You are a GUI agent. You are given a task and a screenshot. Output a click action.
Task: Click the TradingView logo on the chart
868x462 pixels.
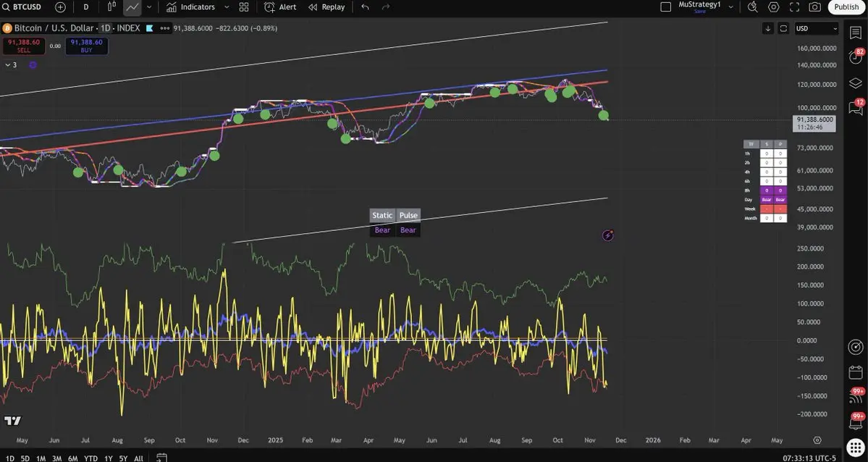coord(13,421)
